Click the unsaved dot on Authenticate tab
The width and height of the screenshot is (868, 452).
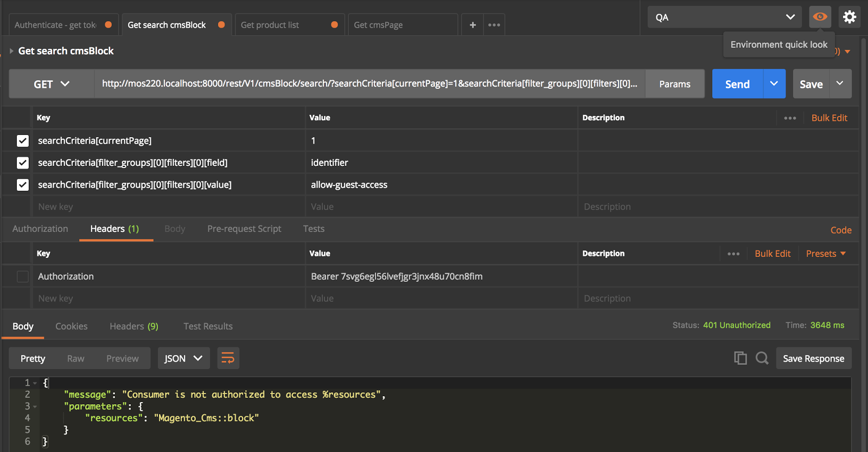108,25
